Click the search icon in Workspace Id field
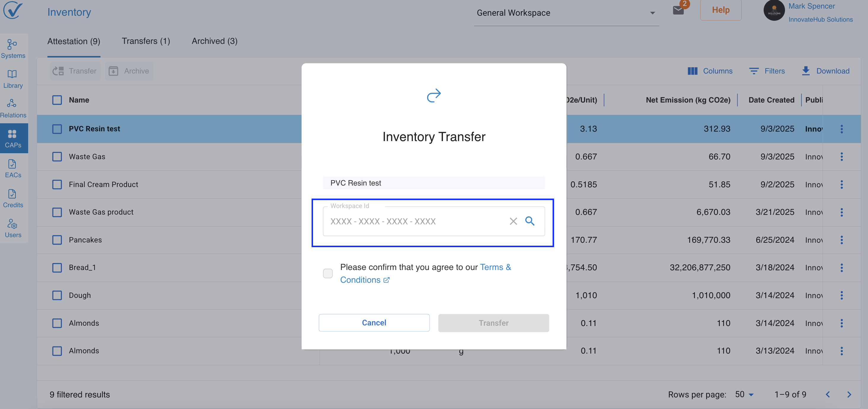Image resolution: width=868 pixels, height=409 pixels. (530, 221)
